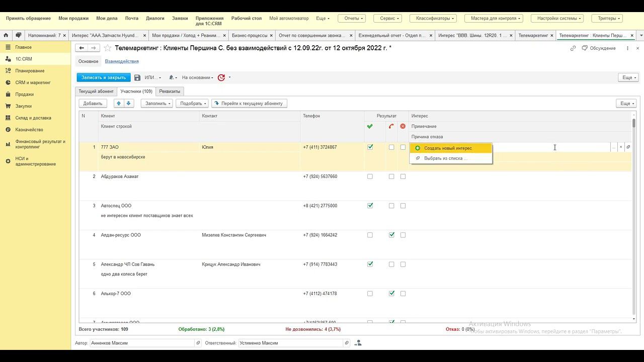
Task: Go back with left arrow button
Action: pos(82,48)
